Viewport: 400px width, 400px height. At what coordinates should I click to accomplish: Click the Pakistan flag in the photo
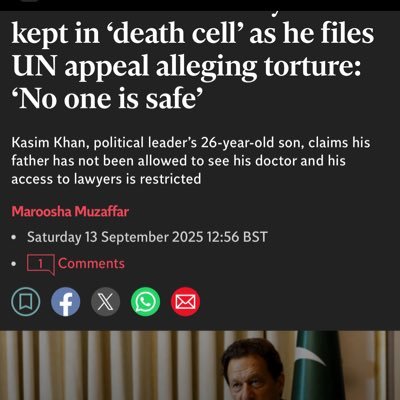click(317, 365)
